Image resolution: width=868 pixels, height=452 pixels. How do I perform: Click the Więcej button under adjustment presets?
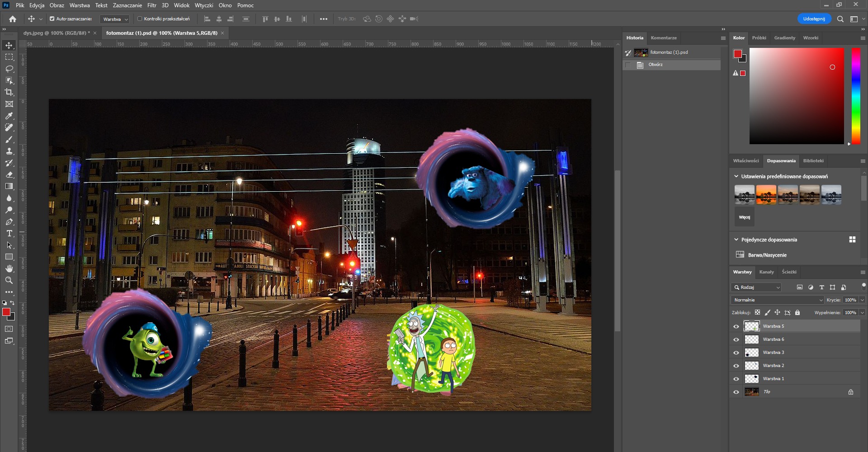[x=744, y=217]
